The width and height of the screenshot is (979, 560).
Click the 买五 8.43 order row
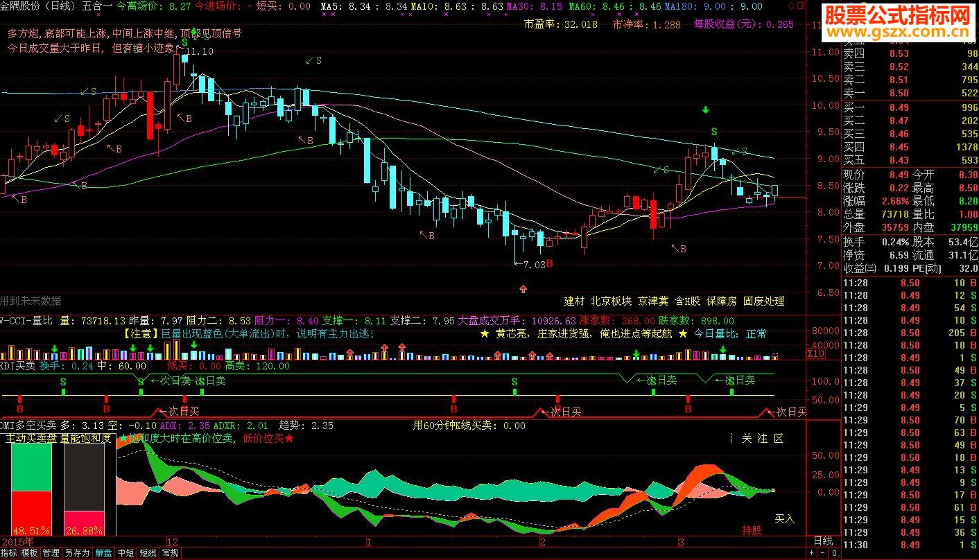[910, 160]
